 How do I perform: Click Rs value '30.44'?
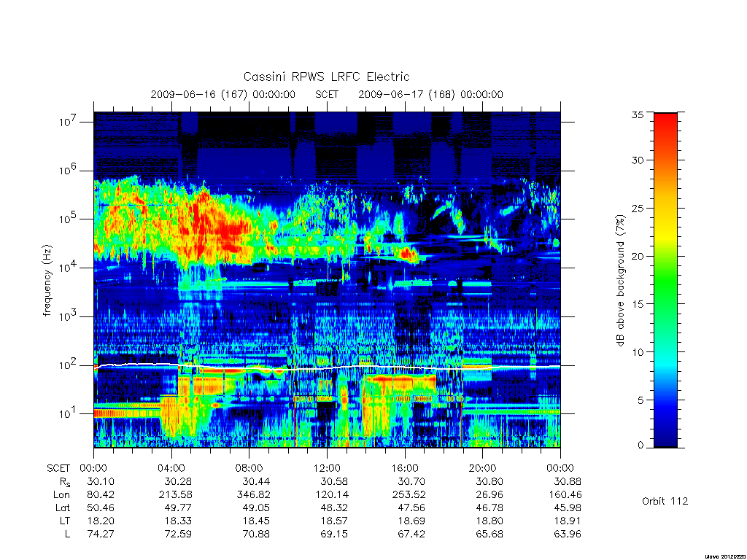256,481
